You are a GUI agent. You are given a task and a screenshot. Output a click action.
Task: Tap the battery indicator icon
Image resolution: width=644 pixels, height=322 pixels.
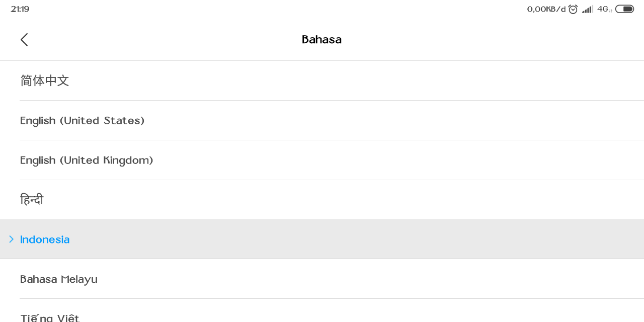pyautogui.click(x=624, y=9)
